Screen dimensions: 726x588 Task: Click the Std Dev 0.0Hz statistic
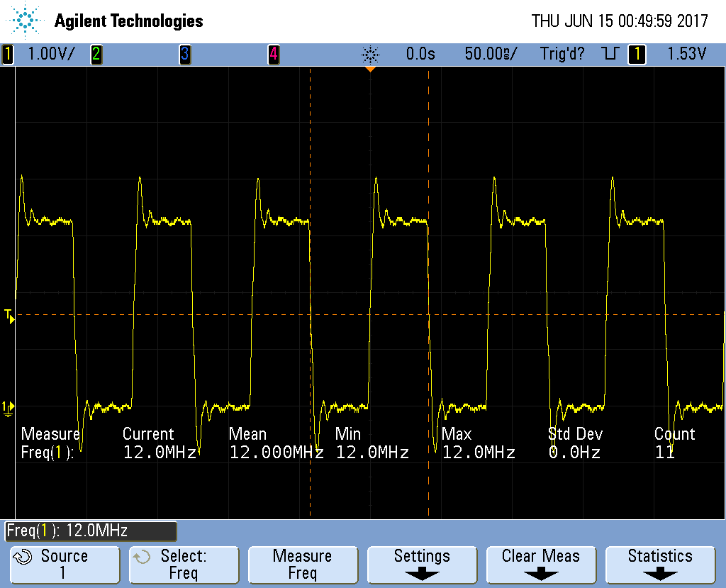pyautogui.click(x=576, y=443)
